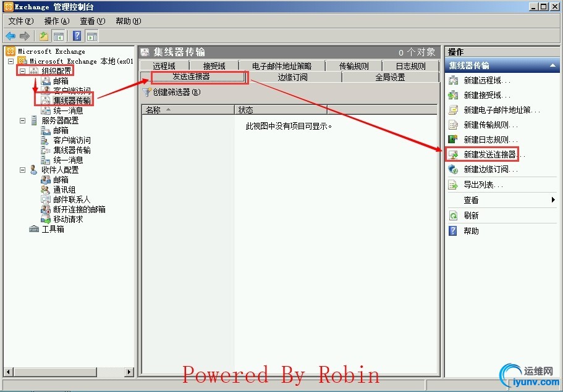Click the blue Help toolbar icon
563x392 pixels.
pyautogui.click(x=77, y=36)
